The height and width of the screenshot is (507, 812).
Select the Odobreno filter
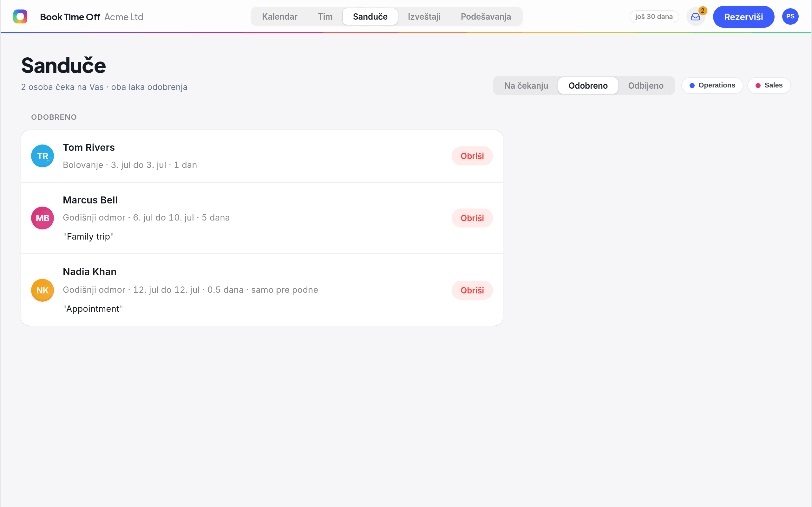click(588, 86)
